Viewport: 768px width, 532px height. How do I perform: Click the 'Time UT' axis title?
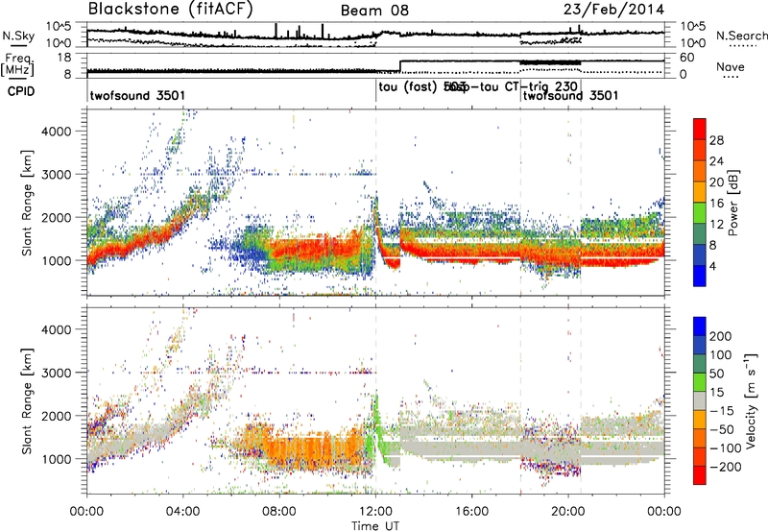coord(375,526)
